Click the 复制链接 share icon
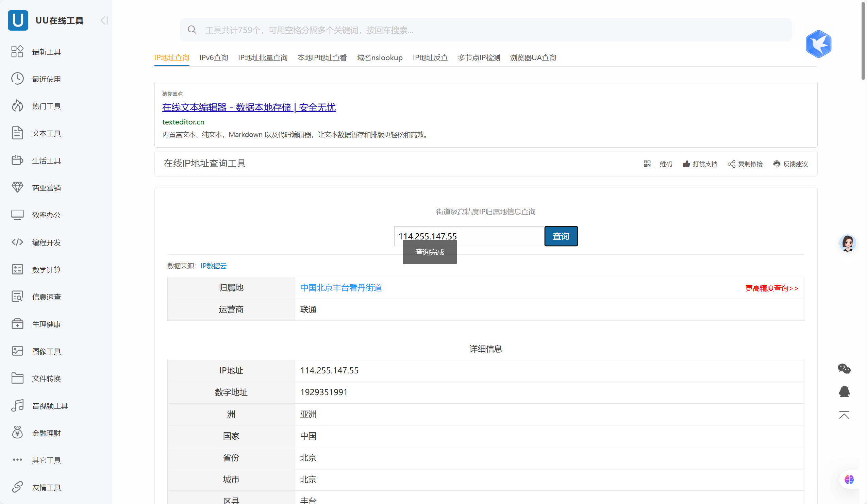The image size is (867, 504). point(731,164)
